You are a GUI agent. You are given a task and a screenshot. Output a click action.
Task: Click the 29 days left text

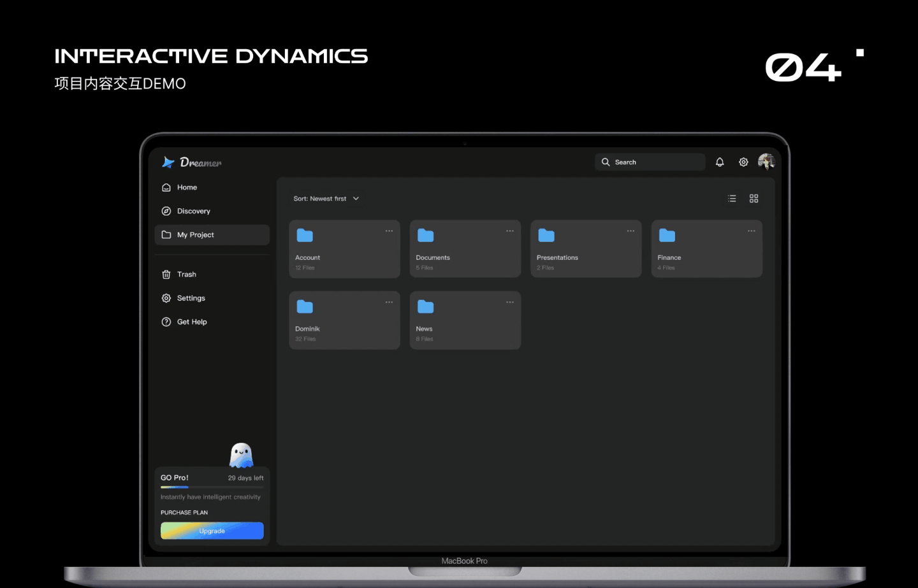click(245, 478)
